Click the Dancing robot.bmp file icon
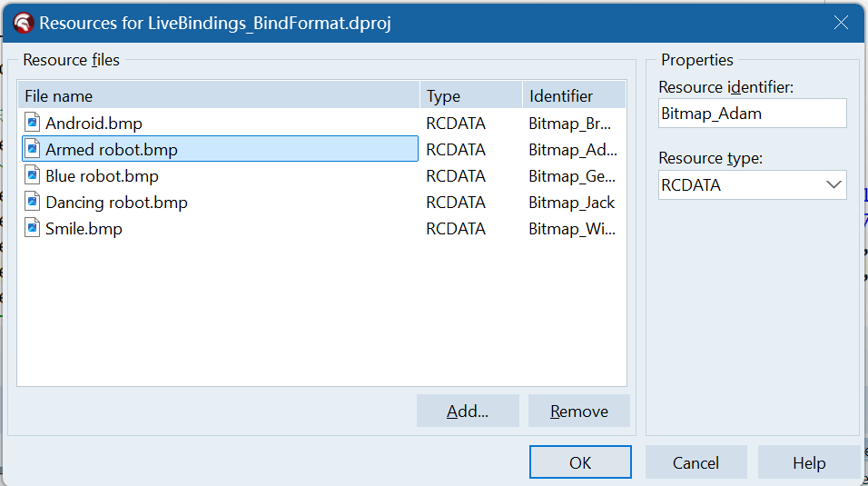Viewport: 868px width, 486px height. (x=33, y=202)
